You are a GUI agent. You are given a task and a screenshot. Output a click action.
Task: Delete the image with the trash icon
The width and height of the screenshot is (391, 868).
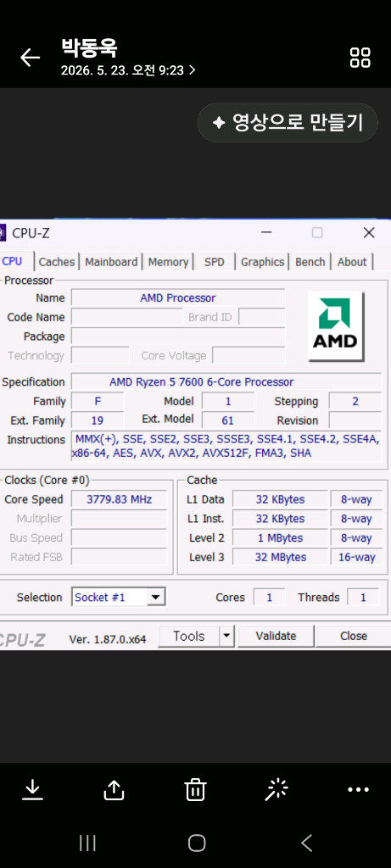(195, 790)
